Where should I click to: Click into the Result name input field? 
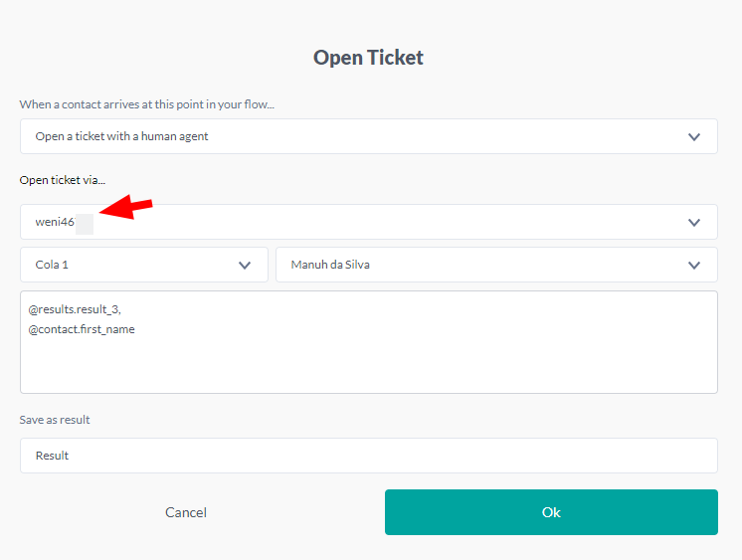[368, 456]
